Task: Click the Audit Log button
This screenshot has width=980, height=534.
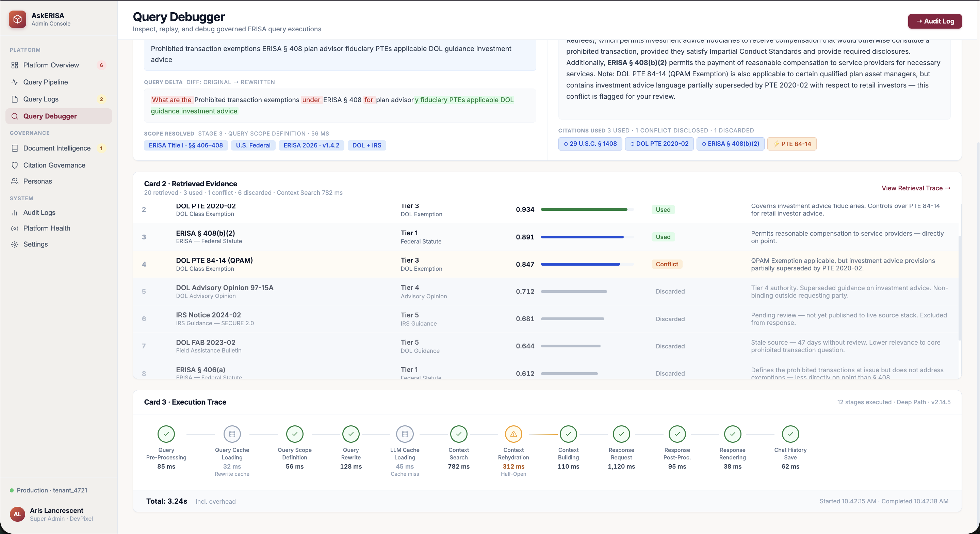Action: tap(935, 21)
